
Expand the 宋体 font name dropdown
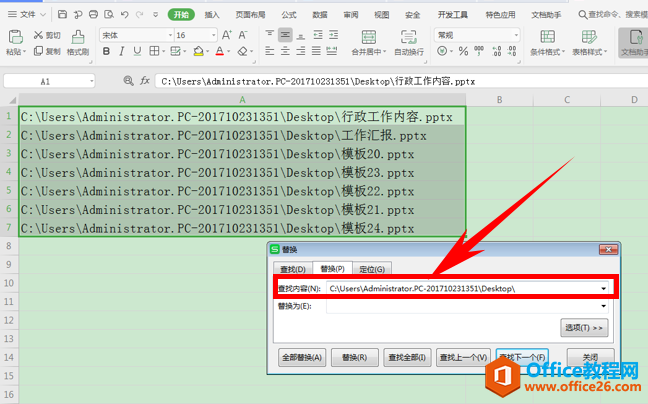(170, 36)
